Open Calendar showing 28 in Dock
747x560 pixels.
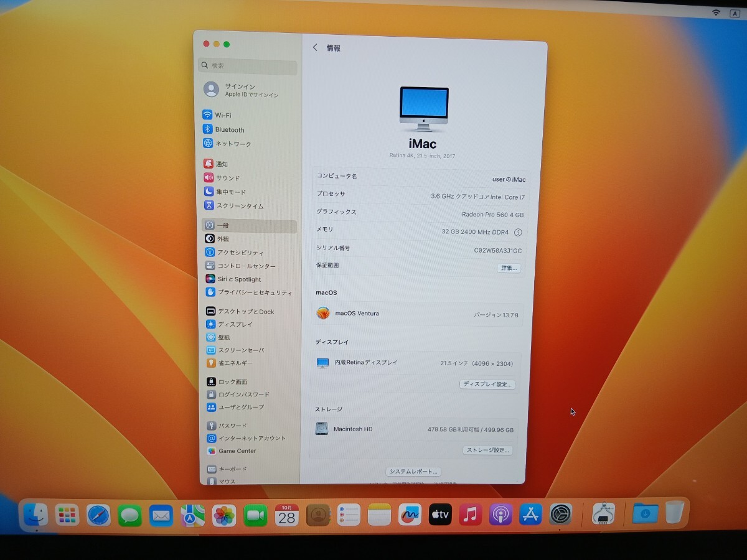[x=287, y=515]
